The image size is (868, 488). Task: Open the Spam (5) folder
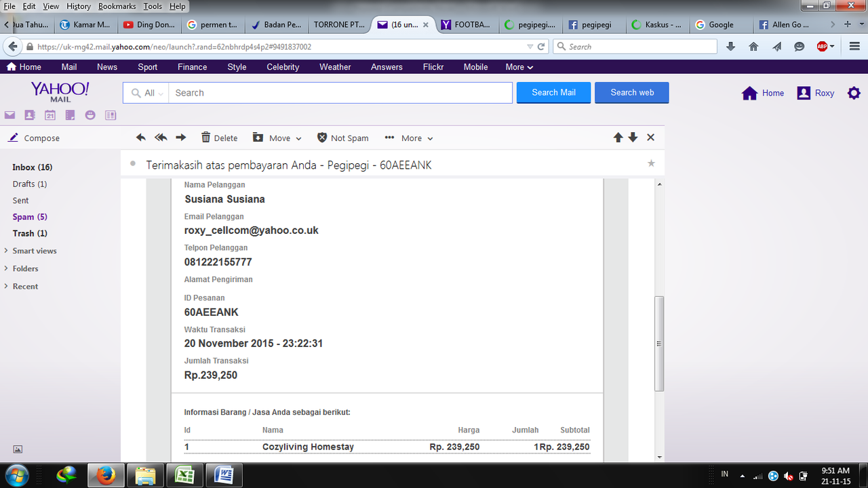[x=30, y=217]
